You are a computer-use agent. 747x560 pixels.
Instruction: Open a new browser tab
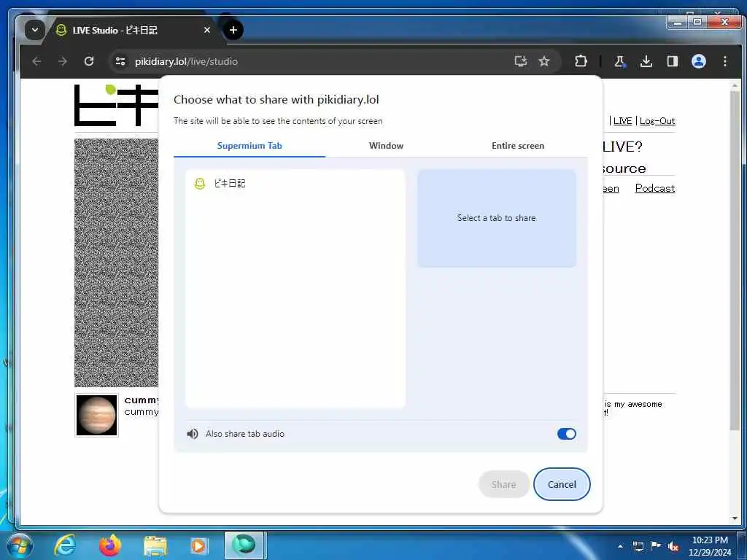pyautogui.click(x=233, y=30)
